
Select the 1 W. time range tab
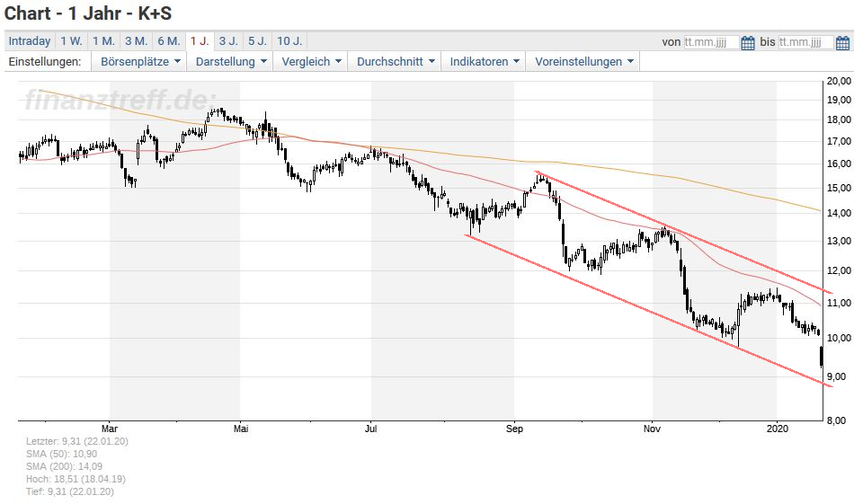click(x=71, y=40)
